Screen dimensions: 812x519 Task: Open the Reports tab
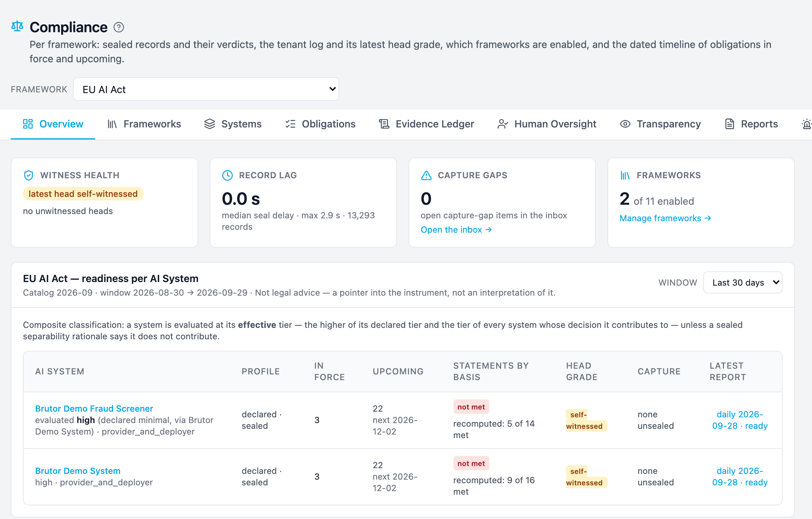[x=751, y=124]
